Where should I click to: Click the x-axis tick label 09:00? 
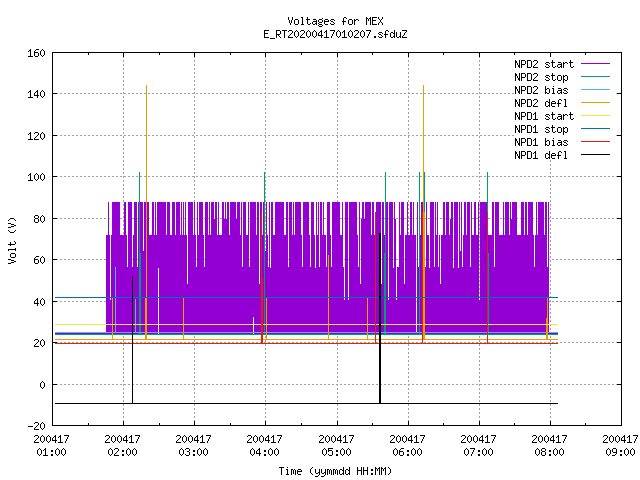pyautogui.click(x=620, y=452)
